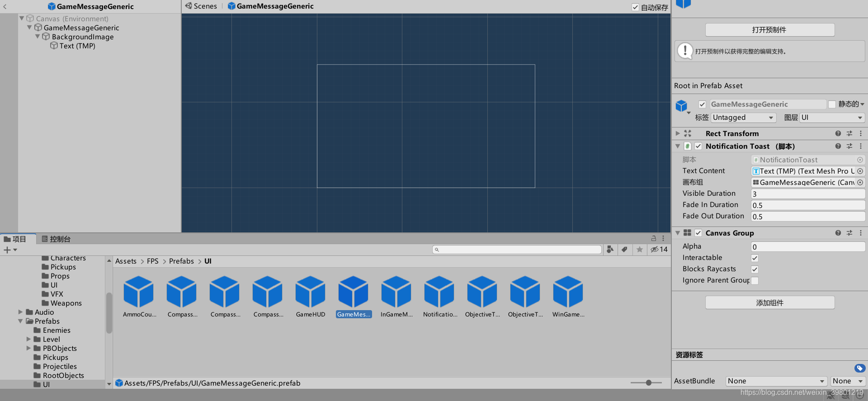Image resolution: width=868 pixels, height=401 pixels.
Task: Open Notification Toast preset settings icon
Action: click(849, 146)
